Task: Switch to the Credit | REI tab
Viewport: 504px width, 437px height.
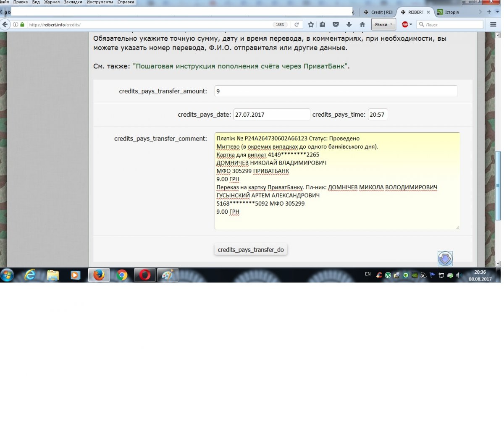Action: pos(378,12)
